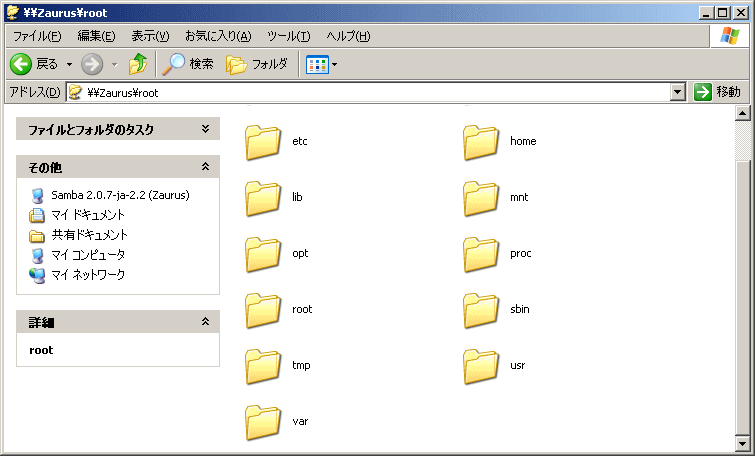Click the green Back arrow button
755x456 pixels.
click(x=21, y=64)
